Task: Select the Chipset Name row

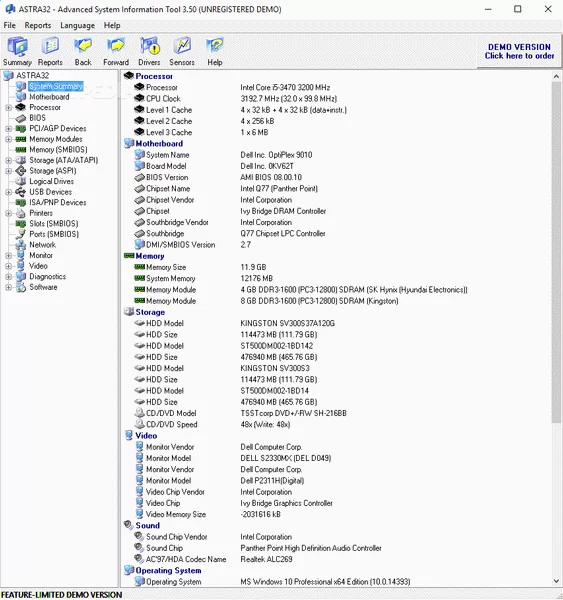Action: tap(226, 189)
